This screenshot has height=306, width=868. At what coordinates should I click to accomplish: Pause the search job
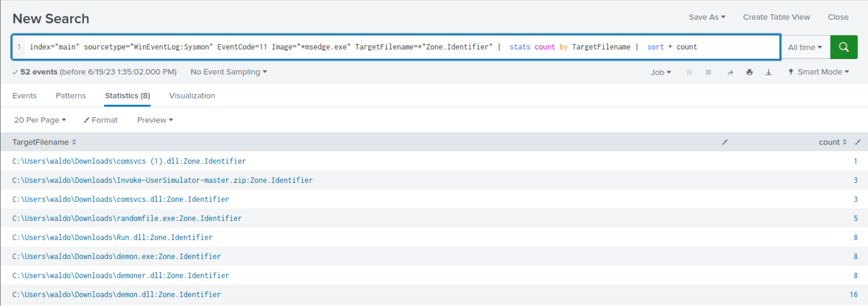pyautogui.click(x=689, y=72)
